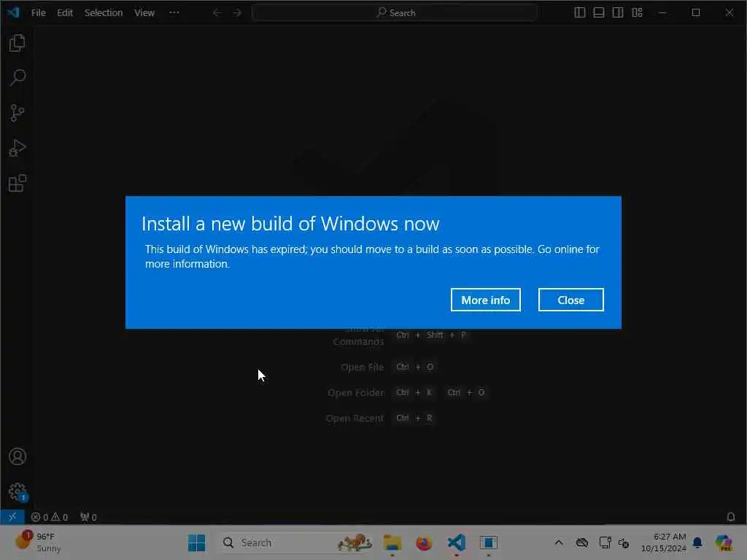Image resolution: width=747 pixels, height=560 pixels.
Task: Open the Copilot preview taskbar icon
Action: (x=724, y=542)
